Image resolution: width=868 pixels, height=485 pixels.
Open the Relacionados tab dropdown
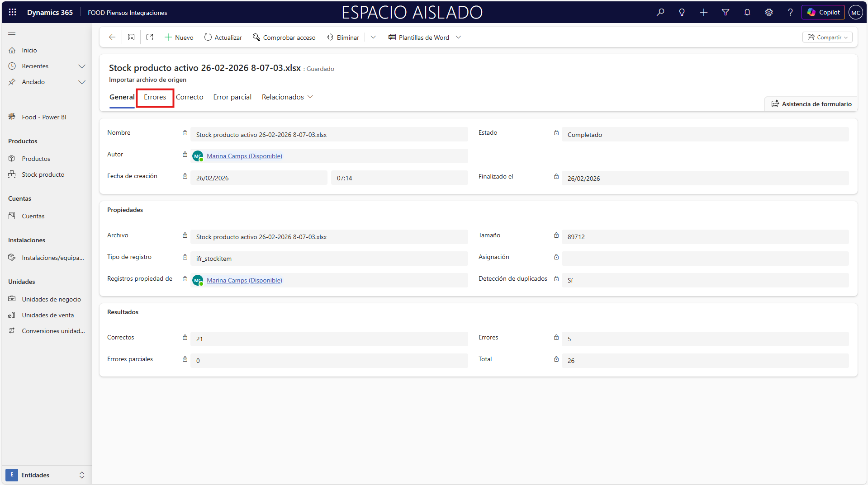click(x=287, y=97)
